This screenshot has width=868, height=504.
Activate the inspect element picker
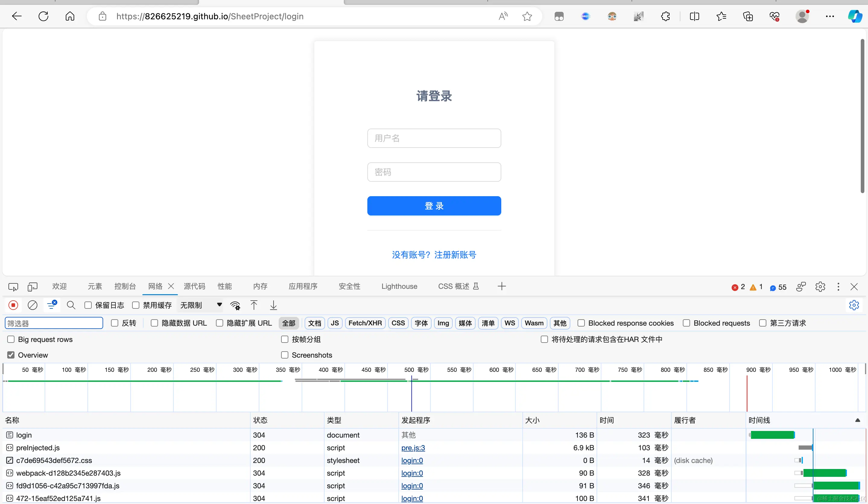(x=13, y=286)
